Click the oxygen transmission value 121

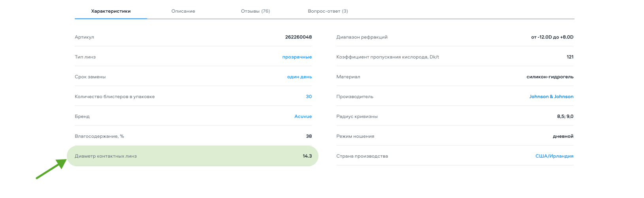tap(570, 57)
